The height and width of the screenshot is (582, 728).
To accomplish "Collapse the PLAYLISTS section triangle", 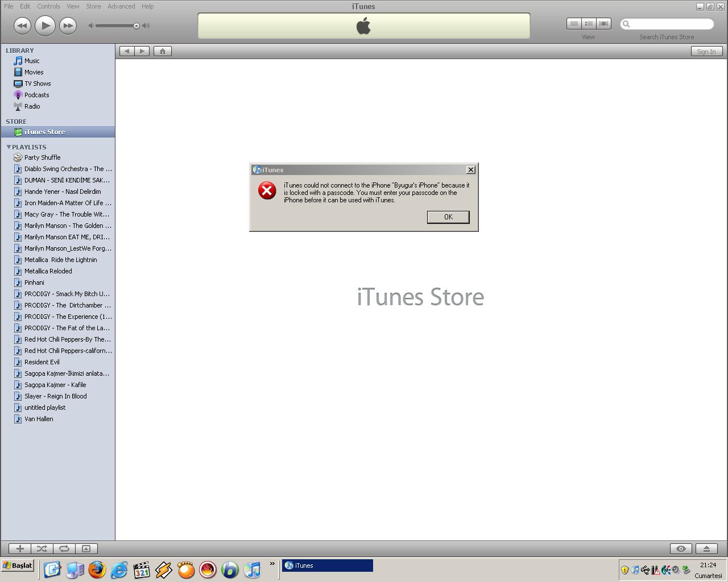I will pyautogui.click(x=9, y=147).
